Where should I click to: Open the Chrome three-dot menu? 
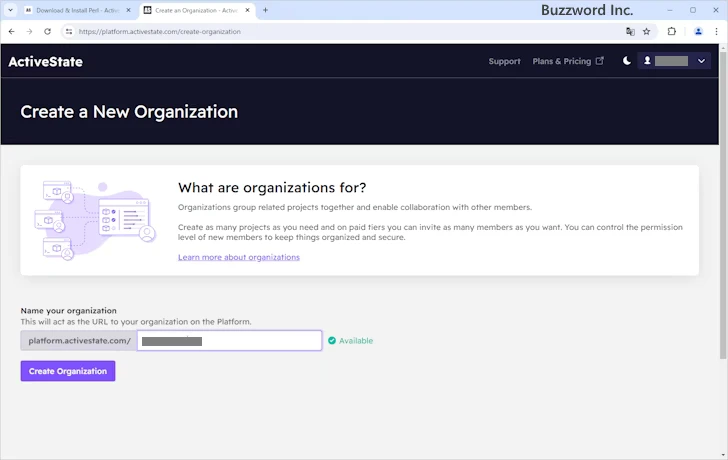(716, 32)
